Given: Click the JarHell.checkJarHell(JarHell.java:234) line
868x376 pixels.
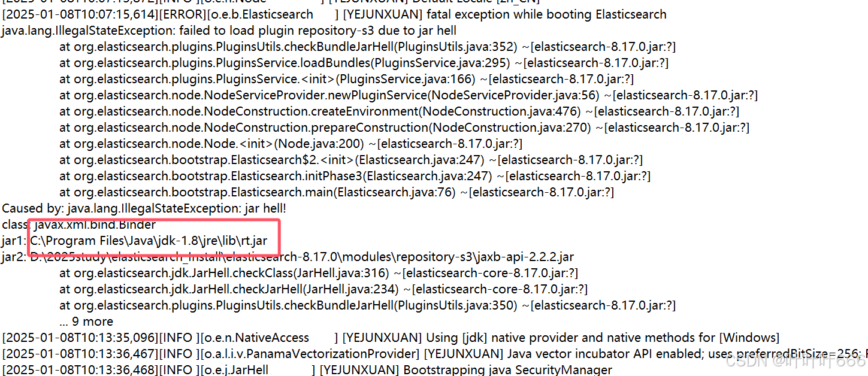Looking at the screenshot, I should [323, 289].
